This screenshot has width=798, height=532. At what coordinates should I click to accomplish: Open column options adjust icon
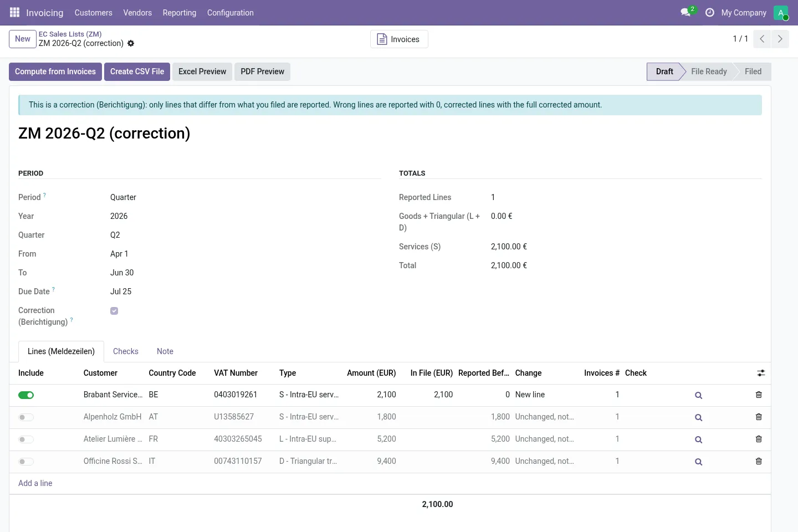coord(761,373)
